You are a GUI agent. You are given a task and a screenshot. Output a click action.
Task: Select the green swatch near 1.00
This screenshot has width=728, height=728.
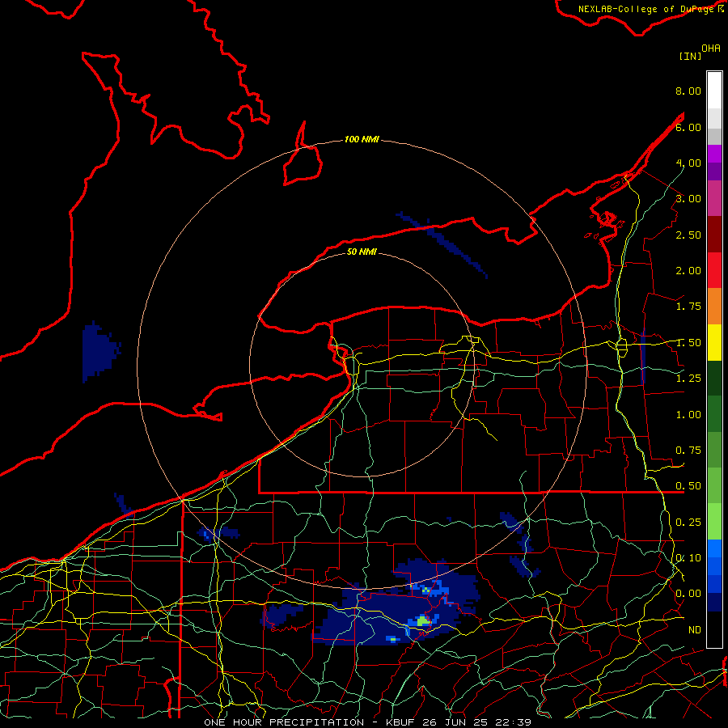point(714,414)
